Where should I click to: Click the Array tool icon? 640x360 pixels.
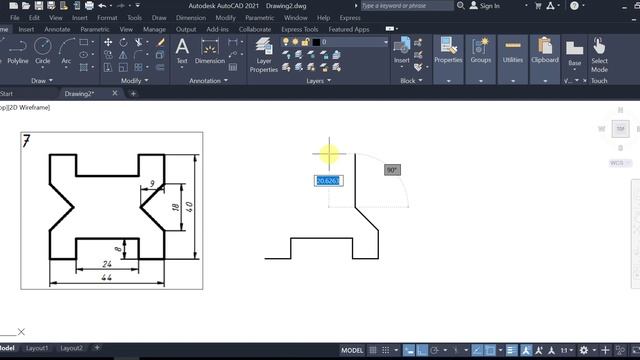(139, 67)
